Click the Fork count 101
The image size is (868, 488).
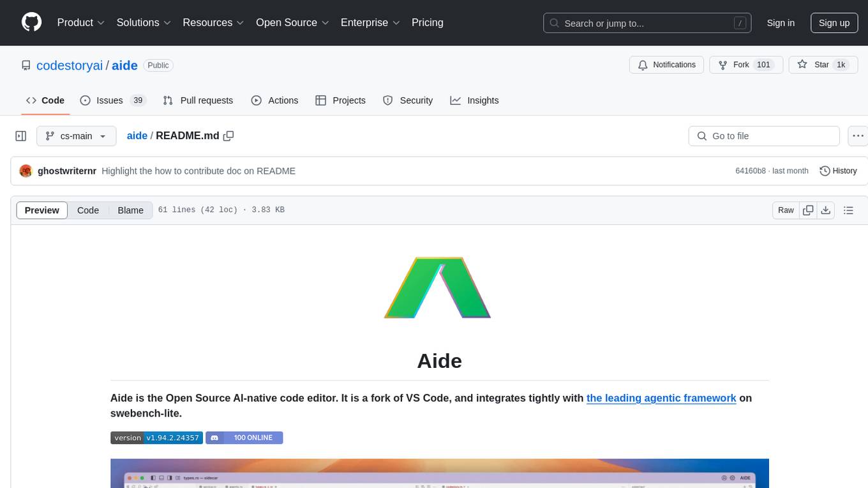pos(764,65)
